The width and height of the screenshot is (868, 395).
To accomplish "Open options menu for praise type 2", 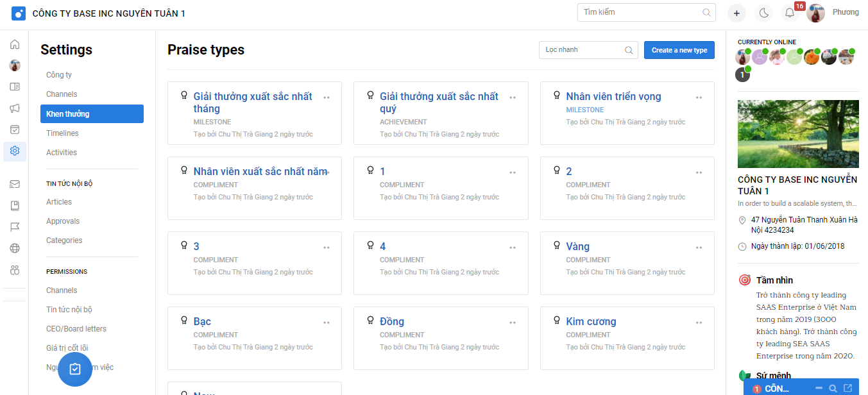I will click(x=699, y=172).
